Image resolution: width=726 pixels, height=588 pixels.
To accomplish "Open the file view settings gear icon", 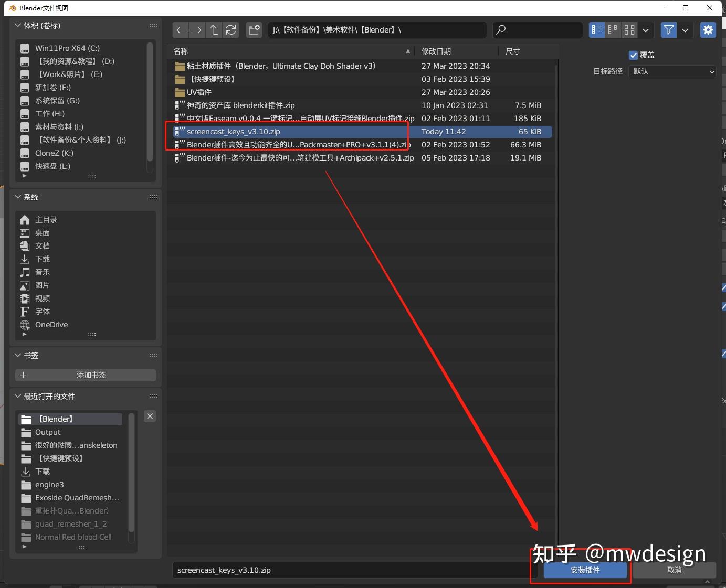I will [708, 30].
